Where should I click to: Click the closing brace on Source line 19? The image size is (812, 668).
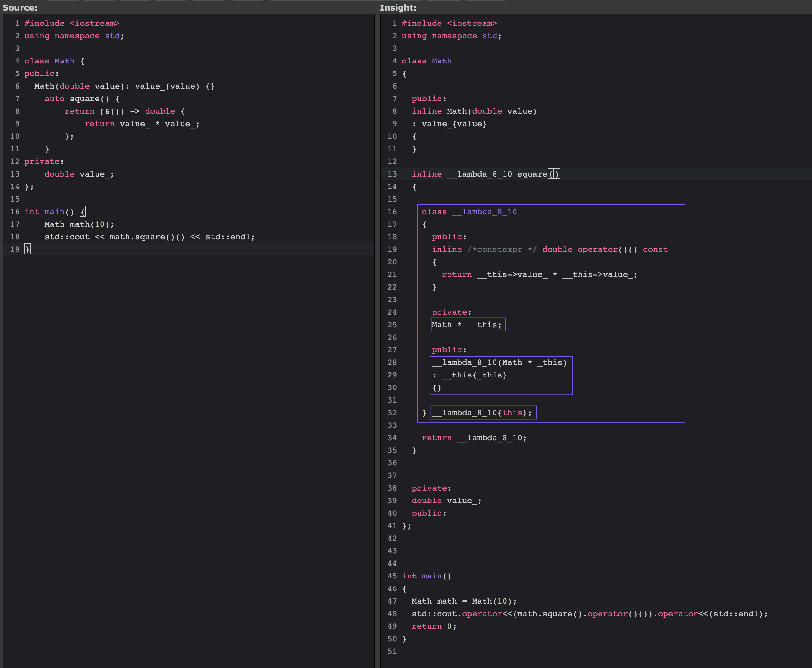coord(27,249)
